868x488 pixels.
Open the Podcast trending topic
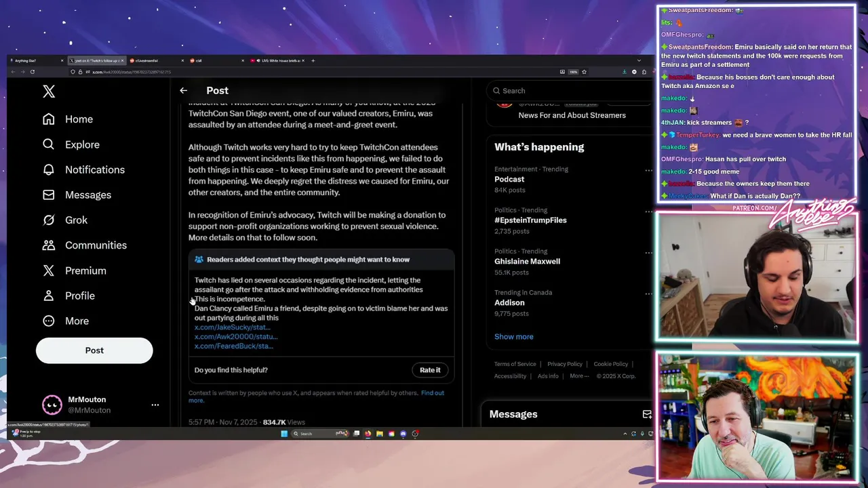pyautogui.click(x=509, y=180)
